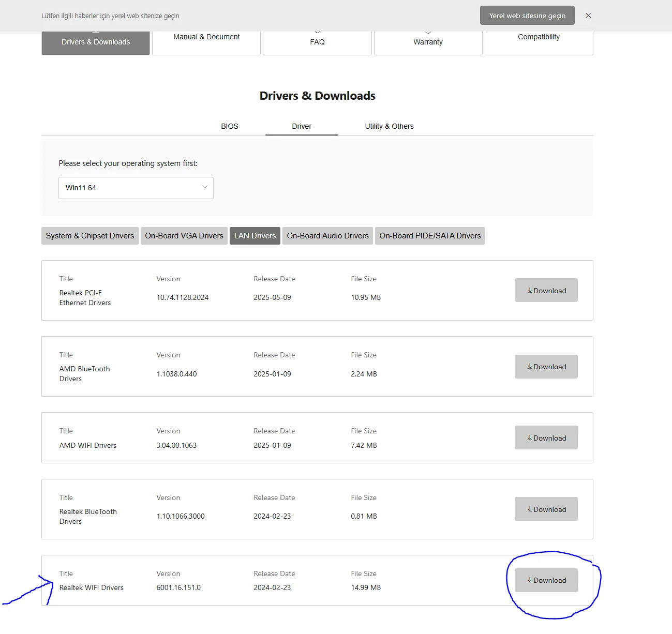This screenshot has width=672, height=634.
Task: Show On-Board Audio Drivers category
Action: click(x=328, y=236)
